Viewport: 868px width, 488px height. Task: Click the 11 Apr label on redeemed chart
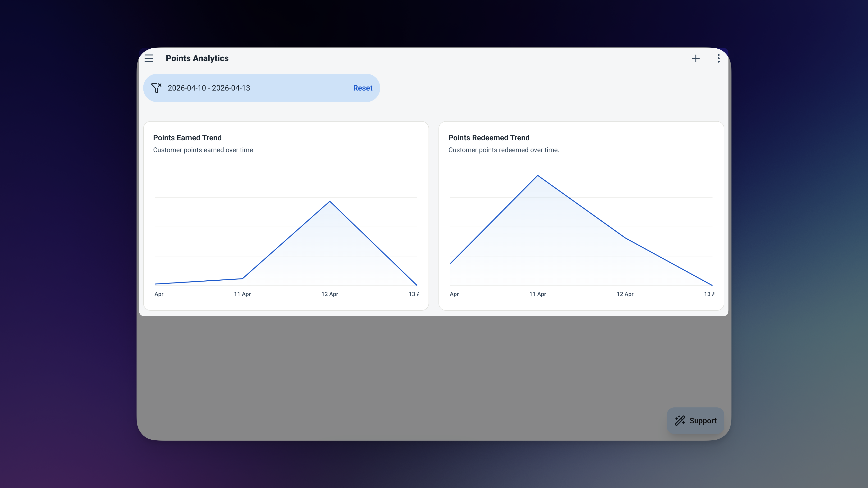click(537, 294)
